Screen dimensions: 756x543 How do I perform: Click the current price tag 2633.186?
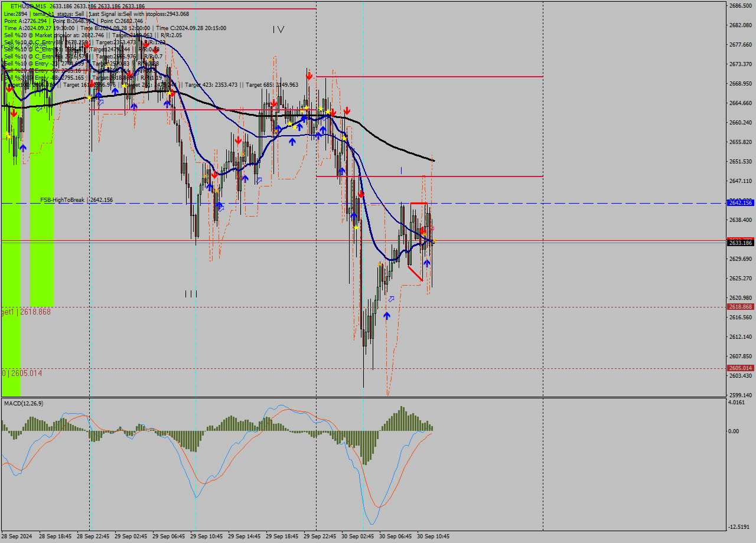[x=740, y=243]
